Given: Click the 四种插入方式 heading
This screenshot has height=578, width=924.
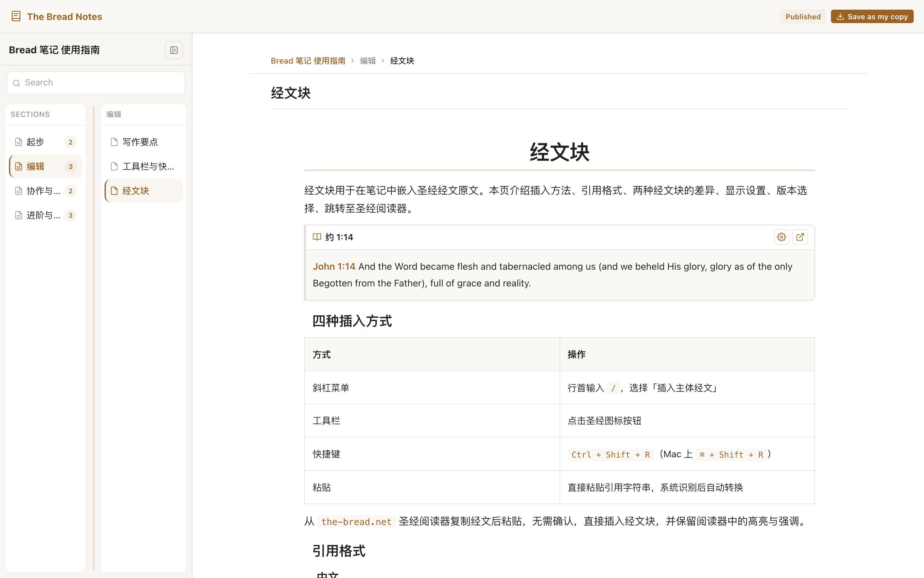Looking at the screenshot, I should [x=352, y=321].
